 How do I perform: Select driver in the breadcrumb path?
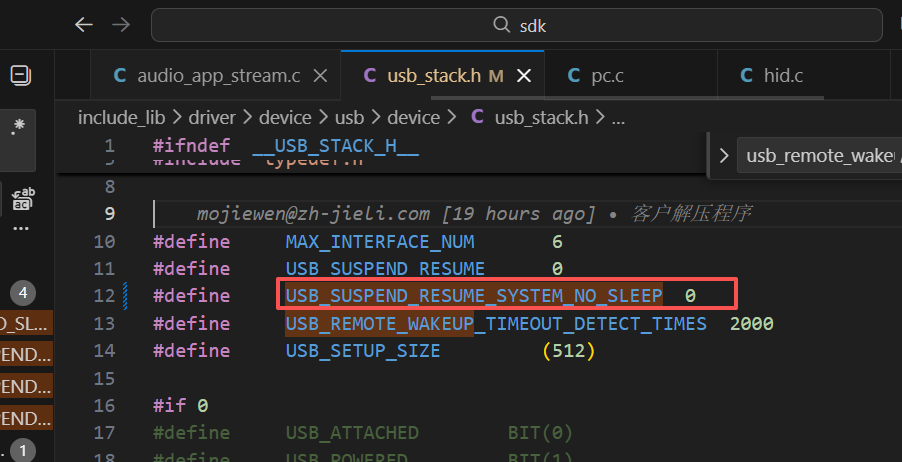(212, 118)
